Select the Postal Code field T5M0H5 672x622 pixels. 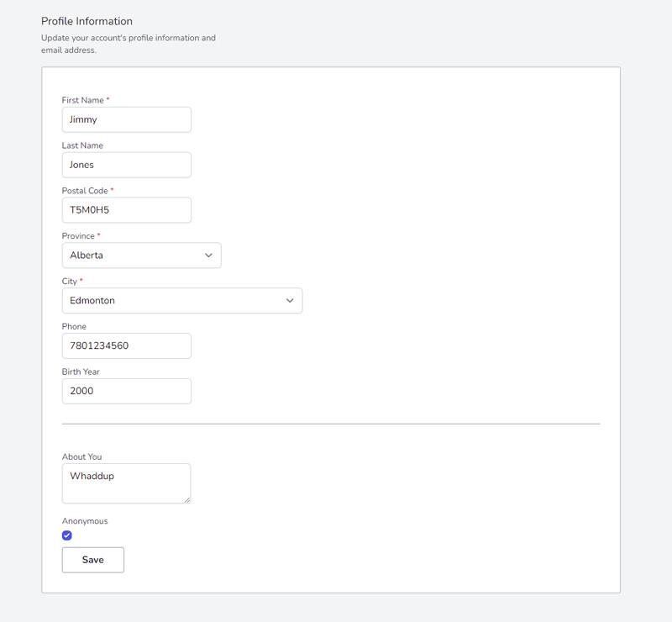pyautogui.click(x=127, y=210)
